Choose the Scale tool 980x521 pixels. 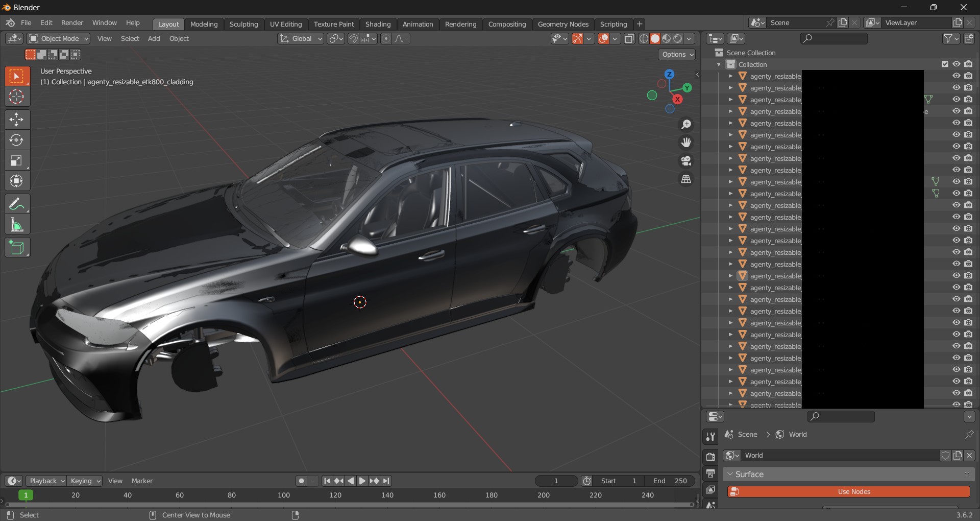16,161
